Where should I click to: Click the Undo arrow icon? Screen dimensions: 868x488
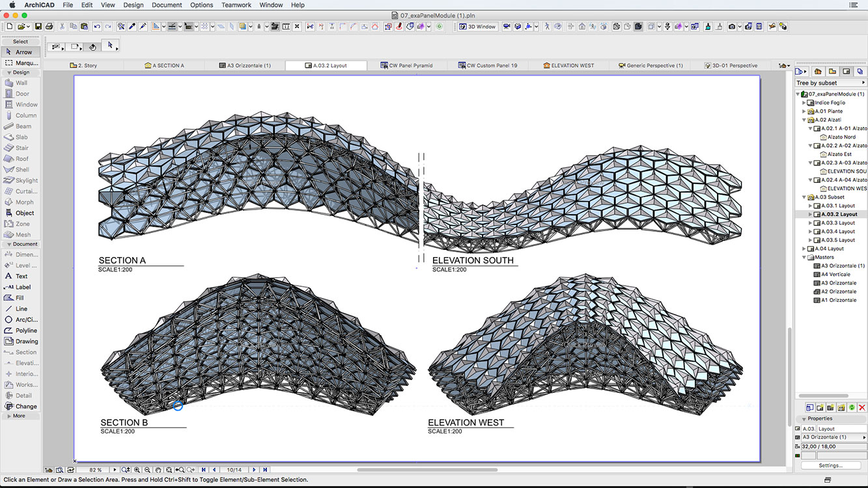click(96, 27)
